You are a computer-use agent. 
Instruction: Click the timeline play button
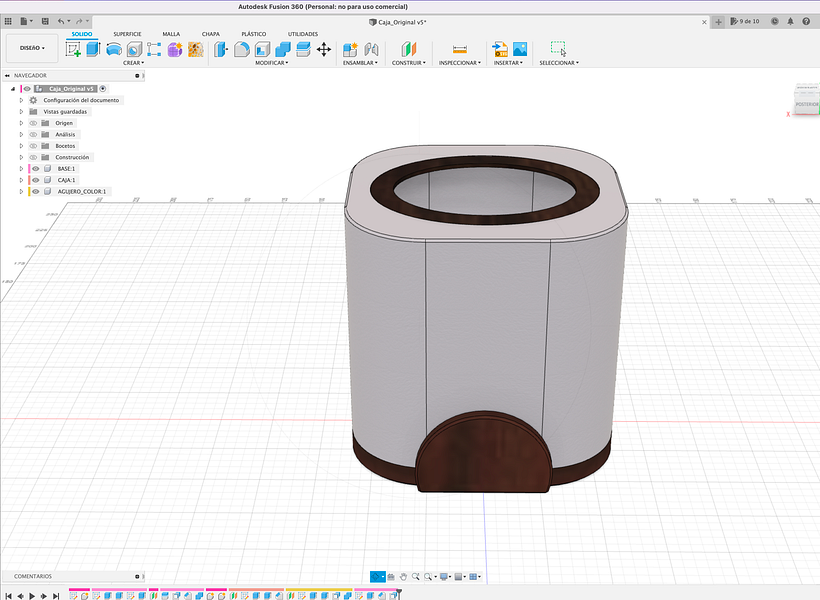coord(32,595)
